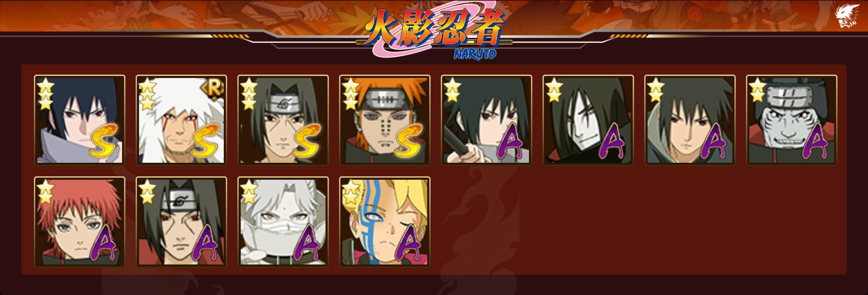Image resolution: width=868 pixels, height=295 pixels.
Task: Choose the white-haired Jiraiya S-rank card
Action: point(181,120)
